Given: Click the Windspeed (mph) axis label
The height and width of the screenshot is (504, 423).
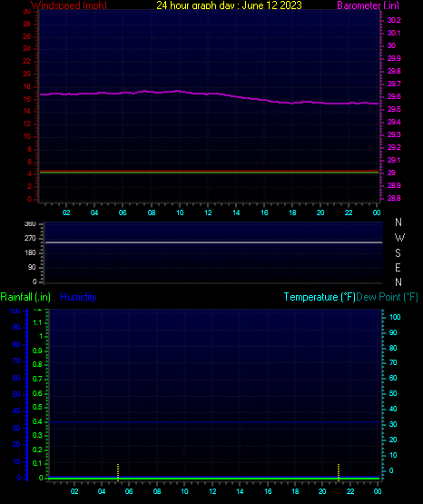Looking at the screenshot, I should tap(69, 5).
